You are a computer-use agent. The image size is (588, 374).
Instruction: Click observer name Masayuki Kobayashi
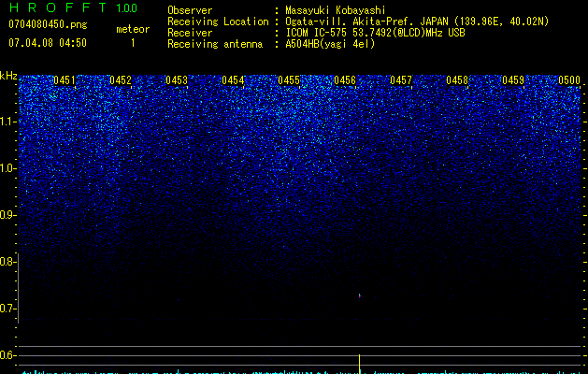point(336,10)
